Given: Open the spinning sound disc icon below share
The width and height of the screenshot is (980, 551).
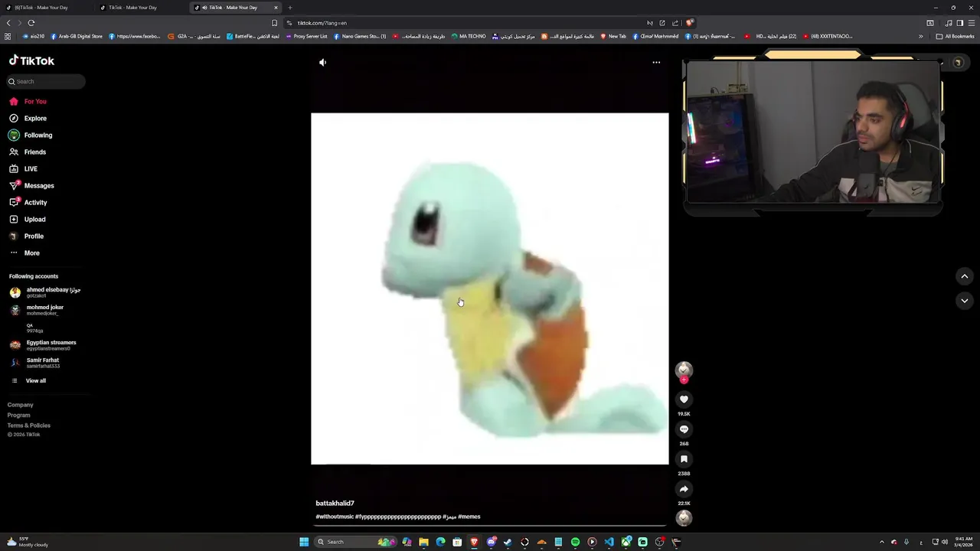Looking at the screenshot, I should pos(684,517).
